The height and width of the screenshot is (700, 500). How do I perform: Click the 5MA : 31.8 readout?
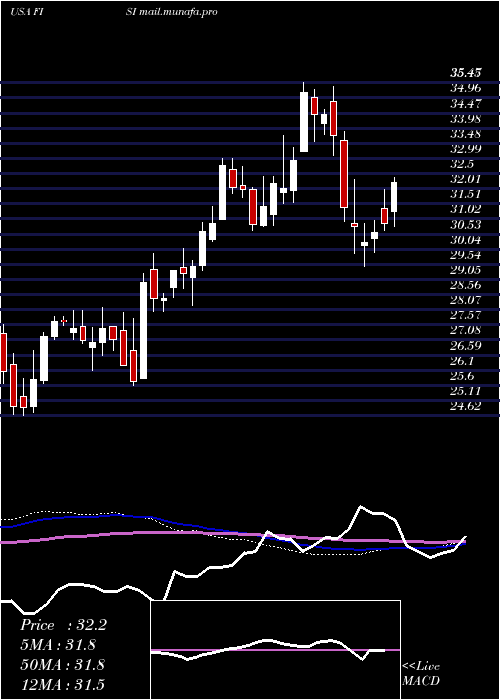58,645
